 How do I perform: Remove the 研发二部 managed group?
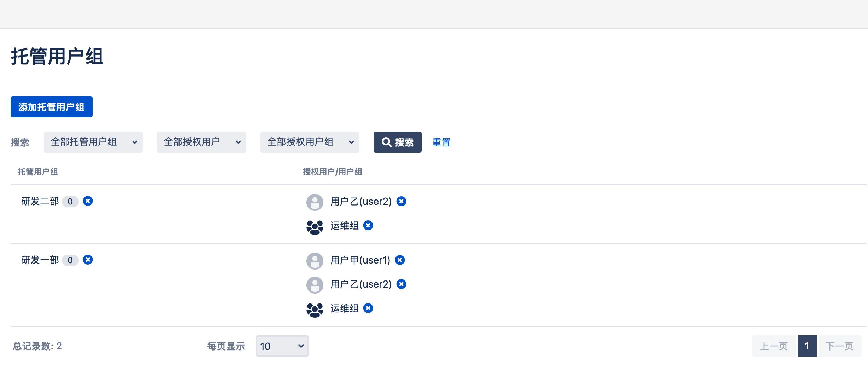click(x=88, y=201)
